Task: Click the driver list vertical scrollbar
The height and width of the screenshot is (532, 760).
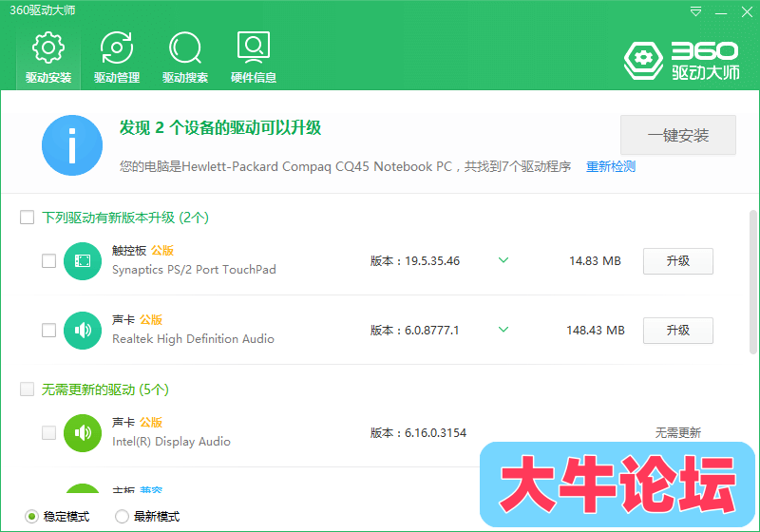Action: pyautogui.click(x=752, y=282)
